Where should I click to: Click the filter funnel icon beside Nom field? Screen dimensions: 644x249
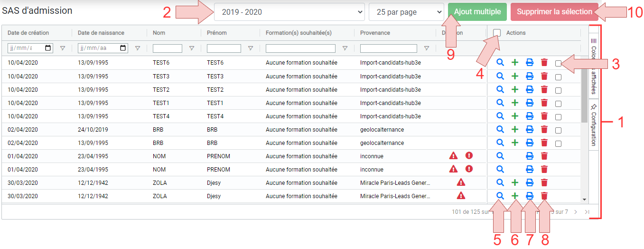coord(192,48)
